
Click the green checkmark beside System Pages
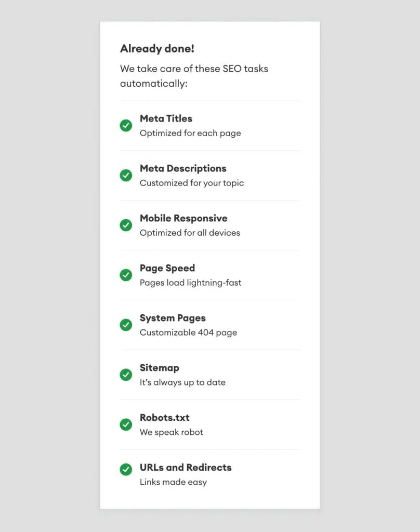click(126, 325)
